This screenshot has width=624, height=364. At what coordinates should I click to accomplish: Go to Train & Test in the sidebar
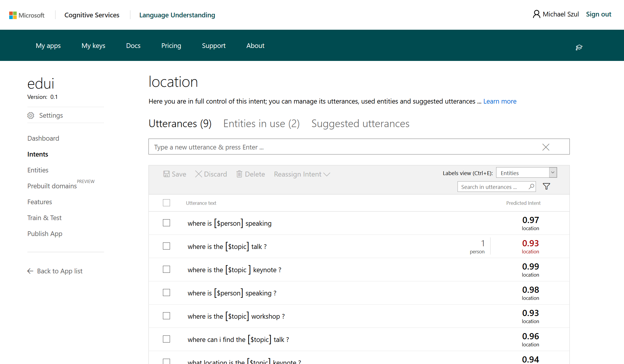point(44,218)
